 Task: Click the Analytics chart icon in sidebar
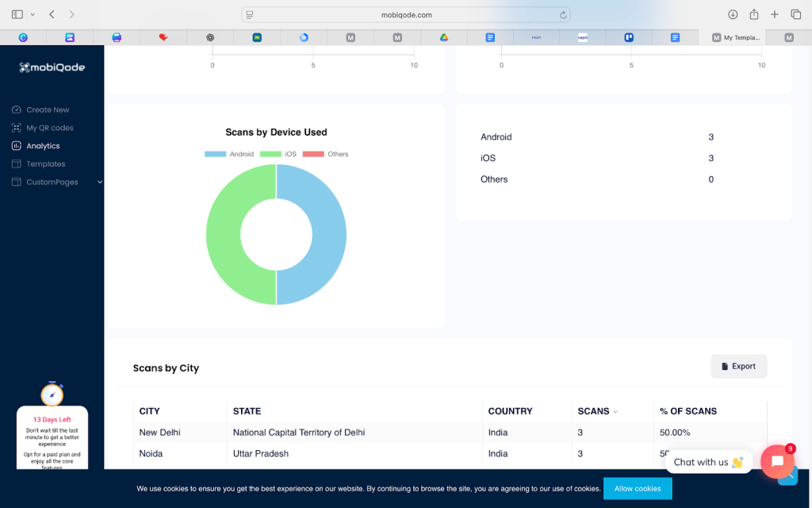pos(17,146)
